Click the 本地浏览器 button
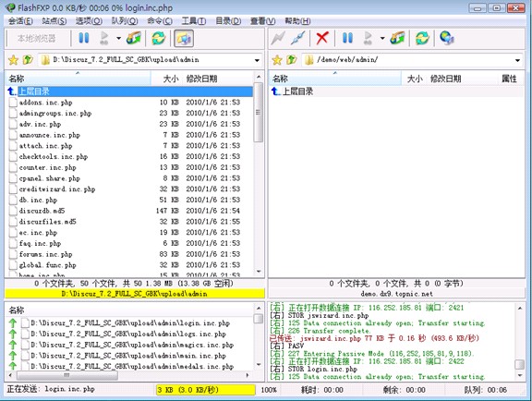The image size is (532, 401). pyautogui.click(x=36, y=39)
